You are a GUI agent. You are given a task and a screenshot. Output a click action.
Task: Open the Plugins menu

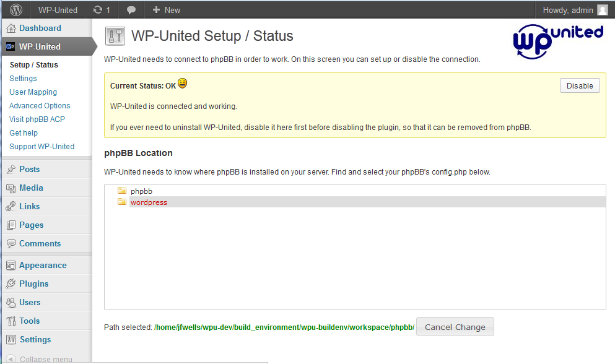(x=33, y=284)
